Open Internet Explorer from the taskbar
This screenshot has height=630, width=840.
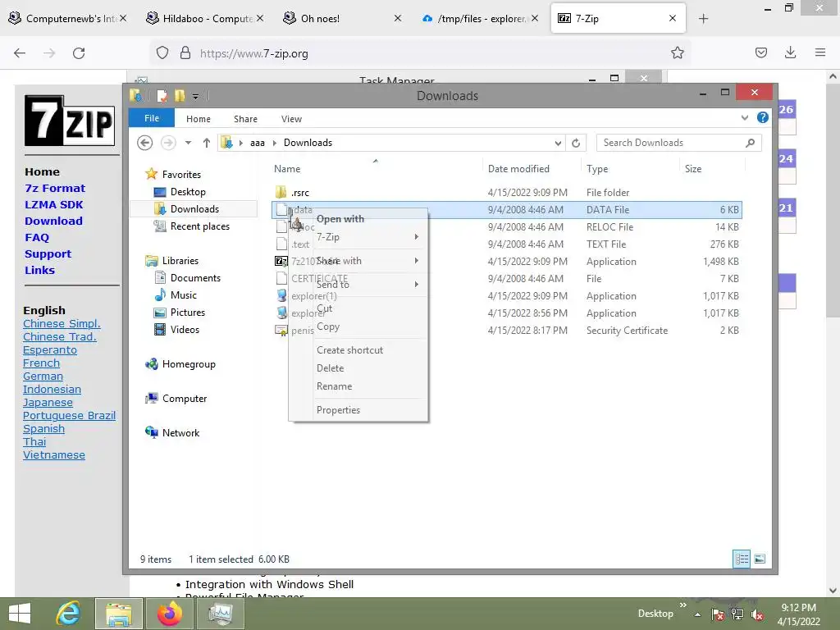[69, 614]
